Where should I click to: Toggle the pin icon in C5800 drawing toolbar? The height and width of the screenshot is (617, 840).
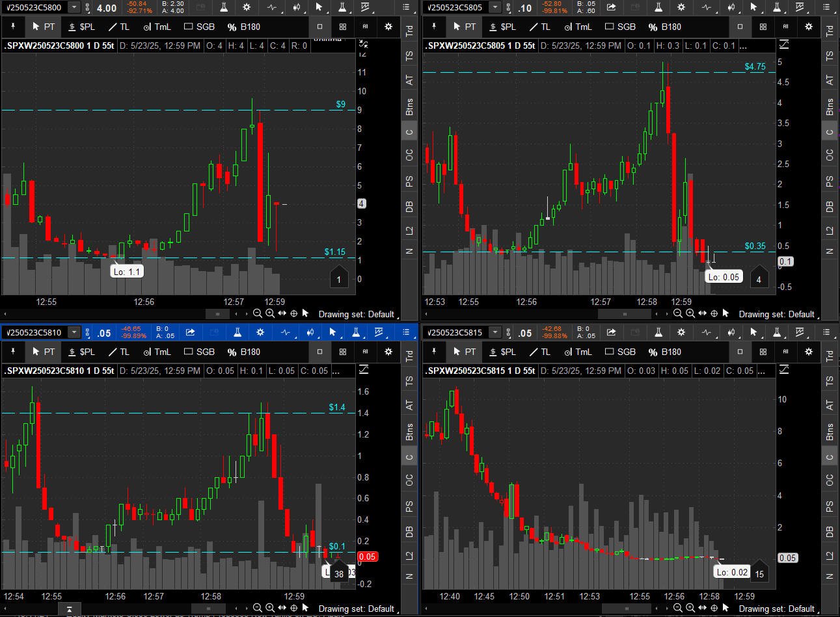click(14, 27)
